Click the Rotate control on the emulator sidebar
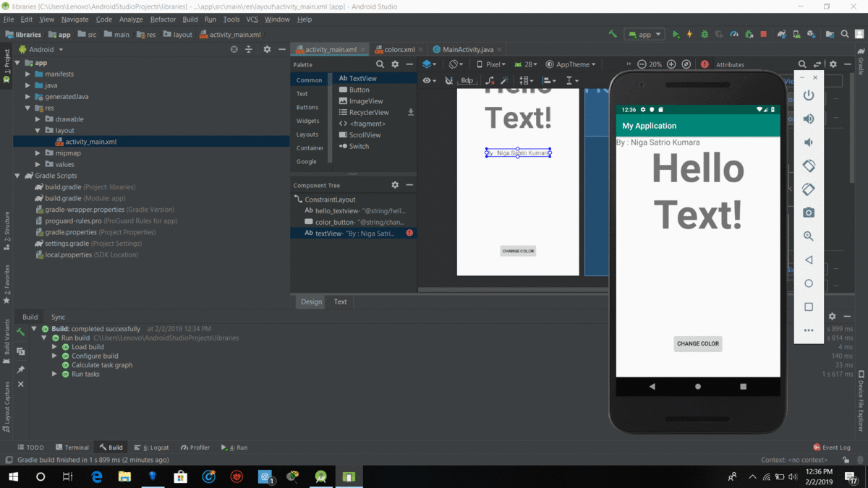The image size is (868, 488). pos(809,166)
